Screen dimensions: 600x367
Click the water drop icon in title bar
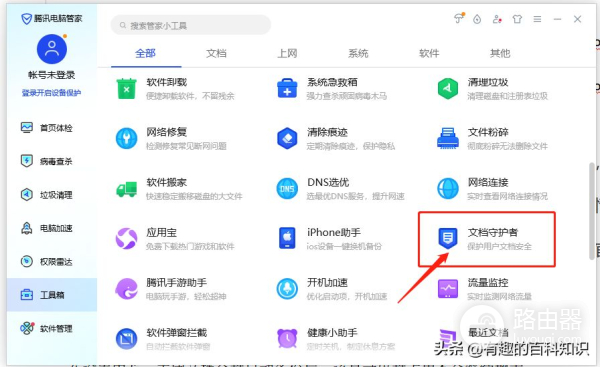[x=477, y=19]
